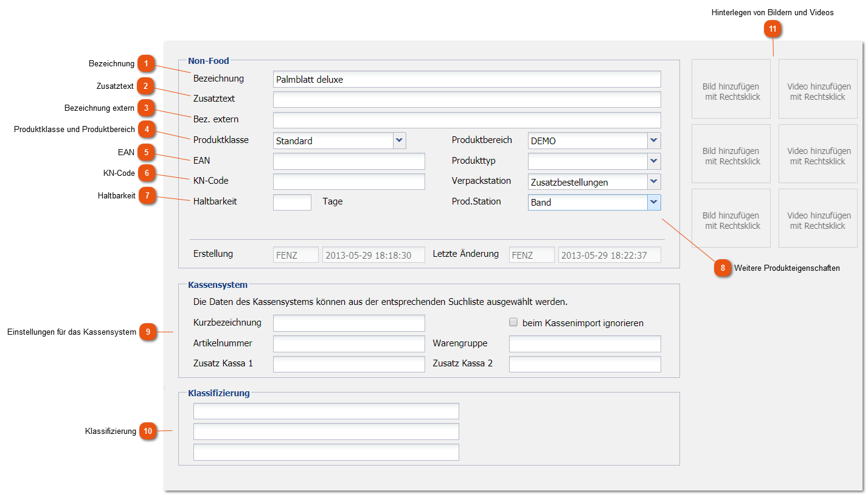Open the Prod.Station dropdown showing Band

click(594, 202)
